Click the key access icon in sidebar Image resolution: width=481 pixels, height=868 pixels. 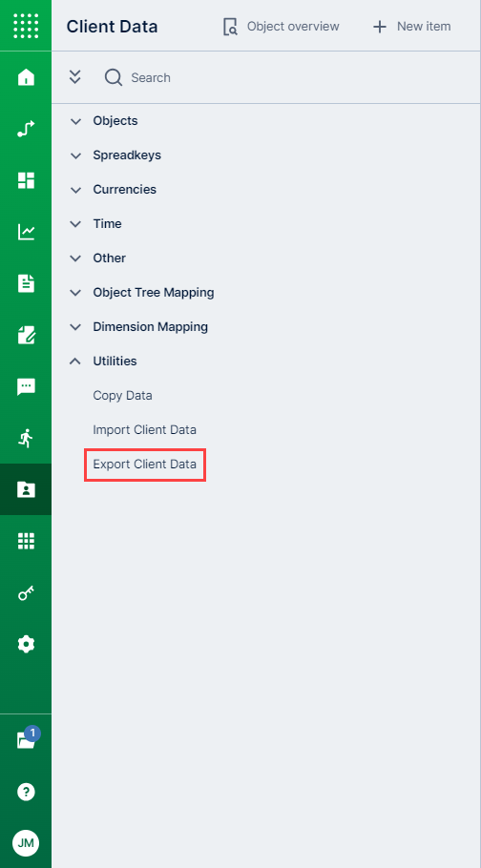click(26, 593)
